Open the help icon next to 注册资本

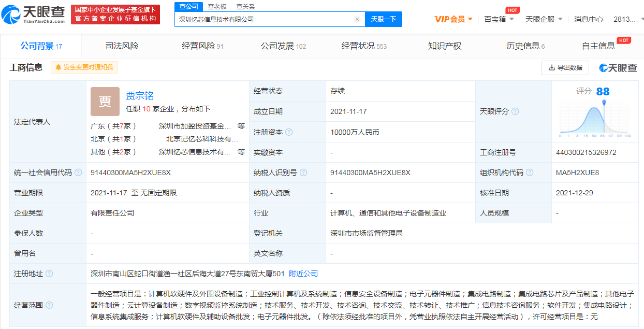click(289, 132)
